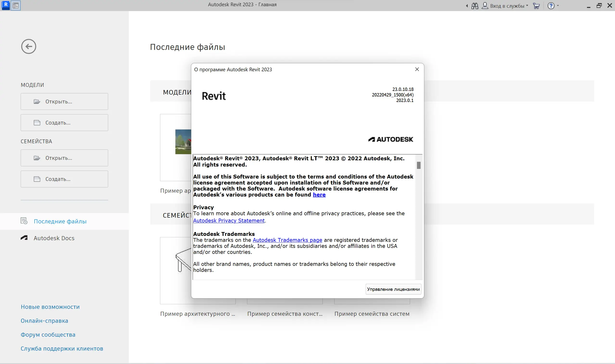Click the Создать button under СЕМЕЙСТВА
Image resolution: width=615 pixels, height=364 pixels.
(x=64, y=179)
